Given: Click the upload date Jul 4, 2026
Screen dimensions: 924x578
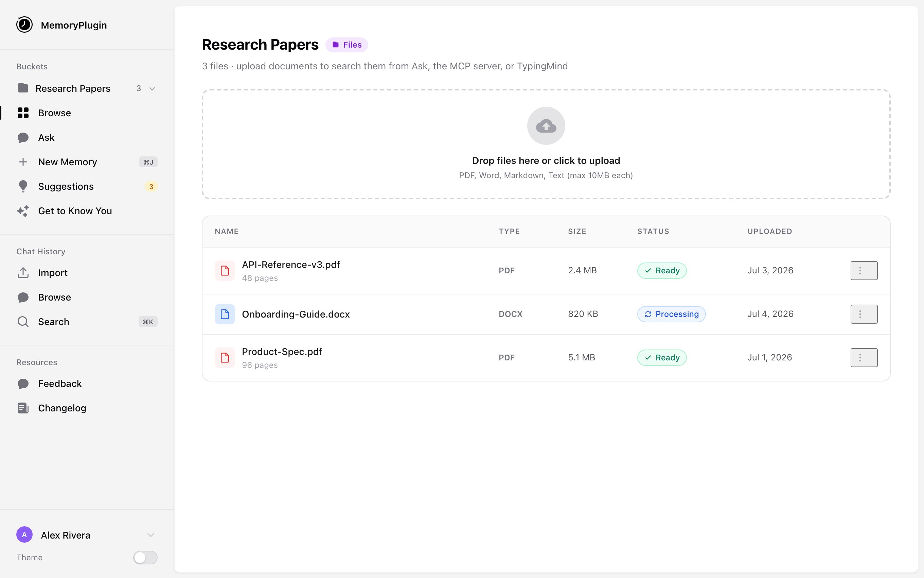Looking at the screenshot, I should [x=770, y=314].
